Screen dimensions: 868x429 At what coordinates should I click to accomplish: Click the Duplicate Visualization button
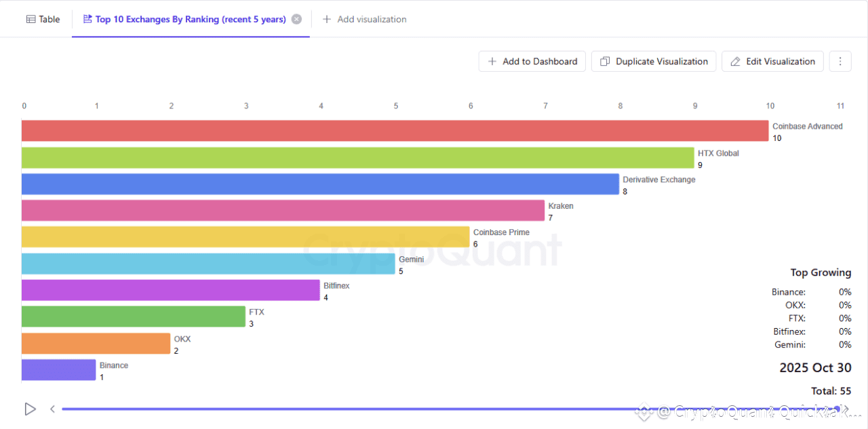click(x=654, y=61)
